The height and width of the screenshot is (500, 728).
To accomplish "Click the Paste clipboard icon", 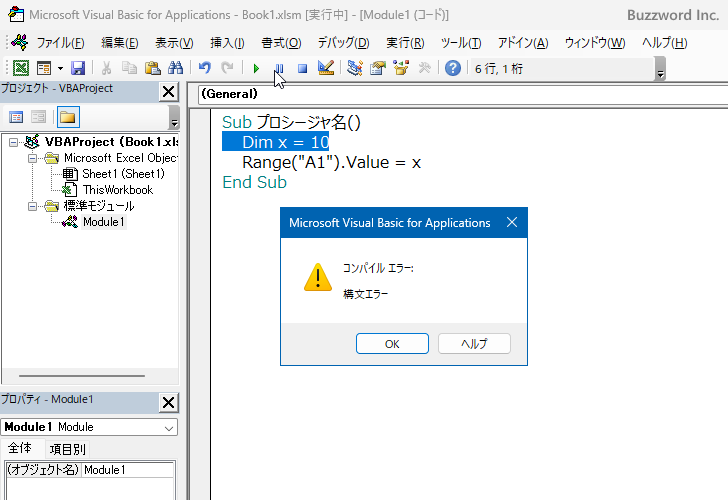I will pos(152,68).
